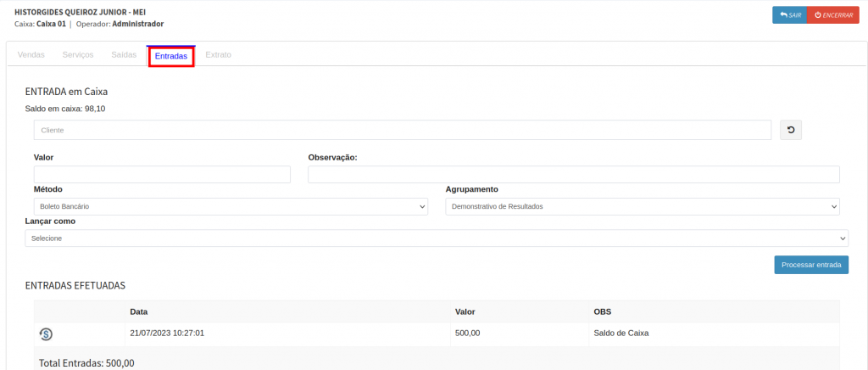Open the Método dropdown showing Boleto Bancário
This screenshot has width=868, height=370.
click(231, 207)
